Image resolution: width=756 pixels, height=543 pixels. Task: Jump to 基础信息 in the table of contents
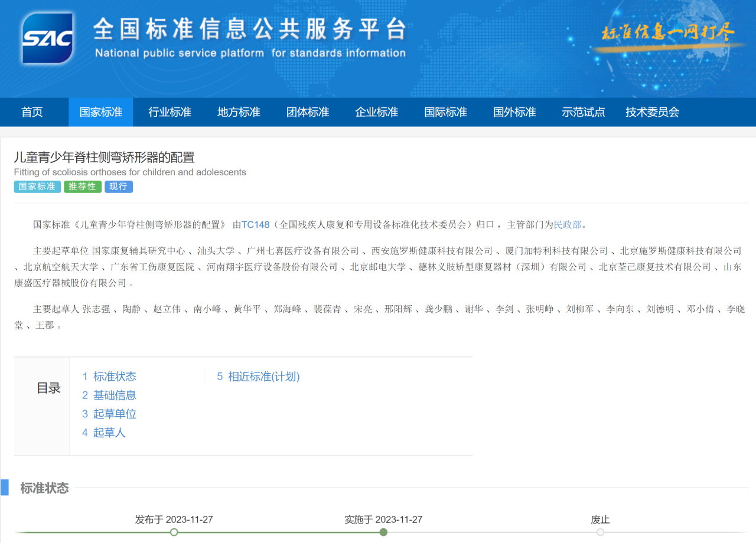click(x=109, y=395)
